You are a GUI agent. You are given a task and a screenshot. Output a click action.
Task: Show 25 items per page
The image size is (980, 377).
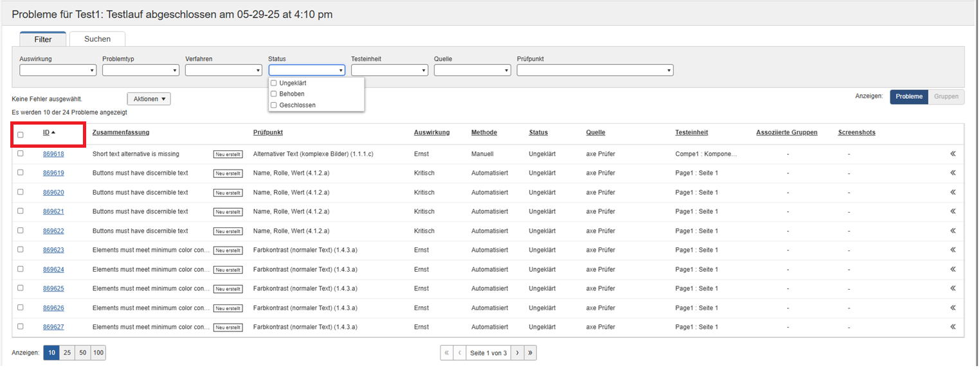(67, 353)
